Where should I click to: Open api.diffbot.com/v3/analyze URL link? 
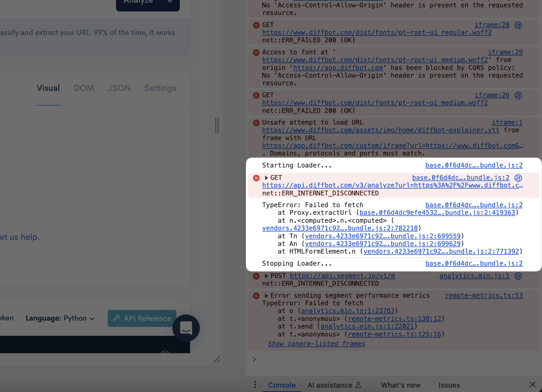point(393,185)
